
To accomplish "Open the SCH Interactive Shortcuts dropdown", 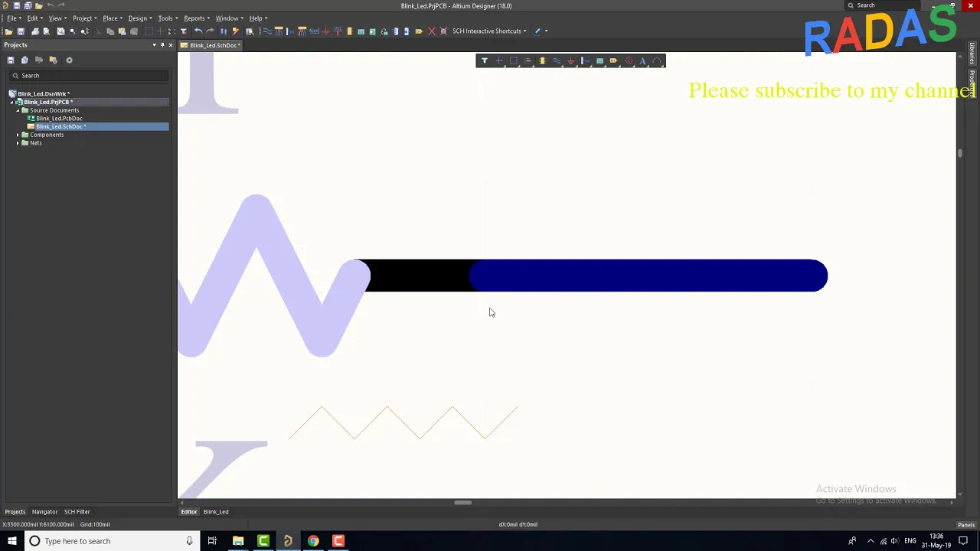I will point(489,31).
